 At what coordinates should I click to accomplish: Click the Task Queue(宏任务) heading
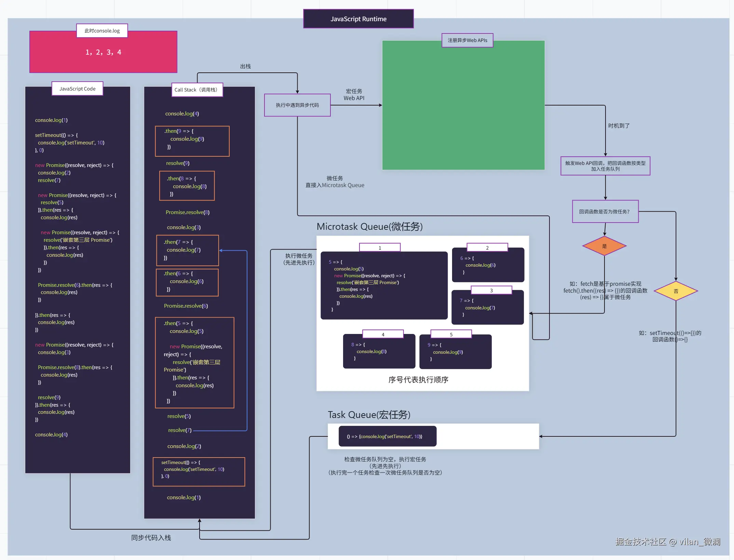[369, 415]
